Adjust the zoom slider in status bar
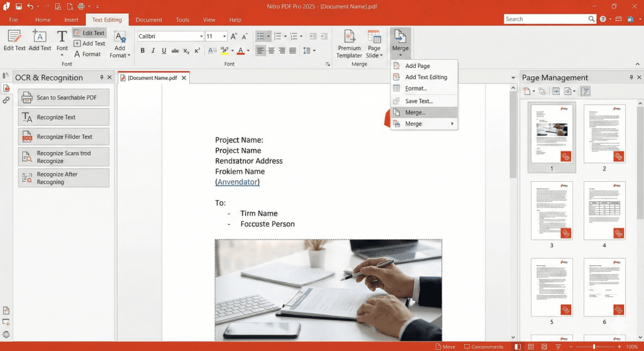This screenshot has height=351, width=644. (x=594, y=347)
